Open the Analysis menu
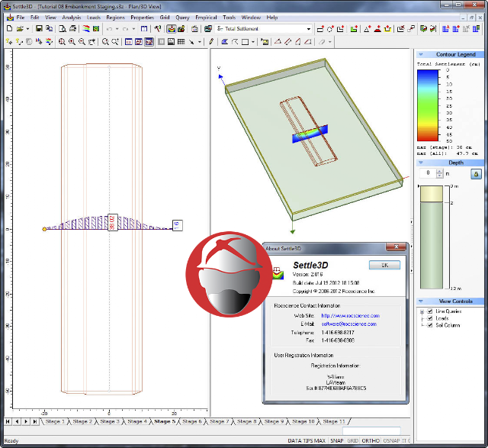The height and width of the screenshot is (448, 488). [72, 18]
